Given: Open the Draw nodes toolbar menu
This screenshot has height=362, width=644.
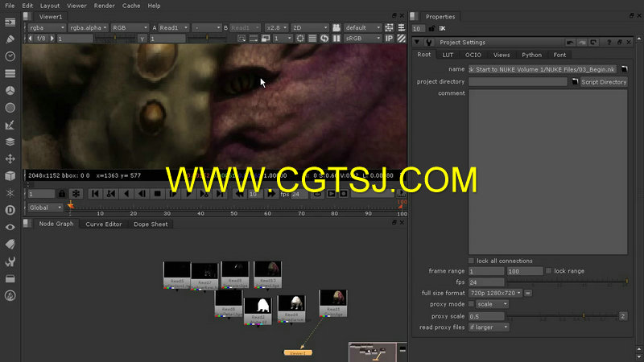Looking at the screenshot, I should [x=10, y=39].
